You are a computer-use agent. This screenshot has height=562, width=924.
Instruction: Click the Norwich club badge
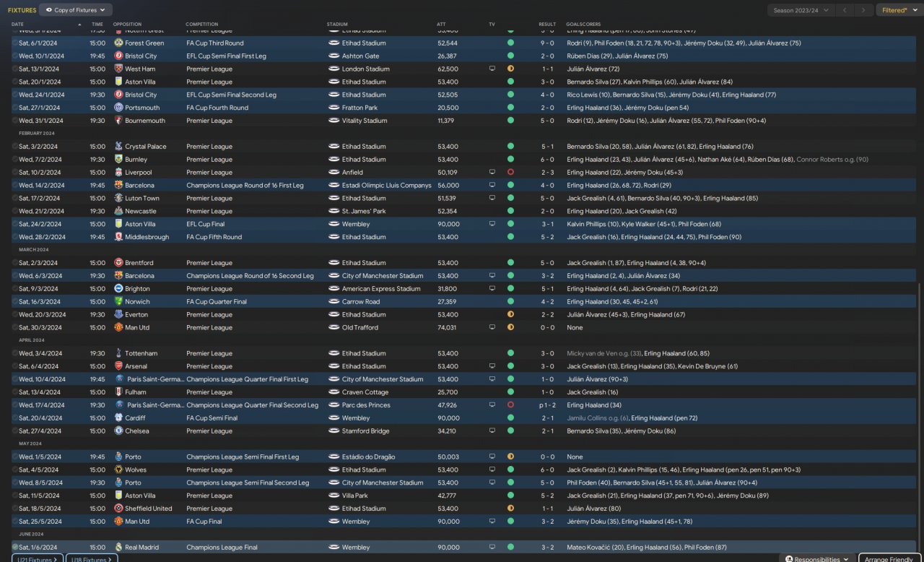click(x=118, y=302)
